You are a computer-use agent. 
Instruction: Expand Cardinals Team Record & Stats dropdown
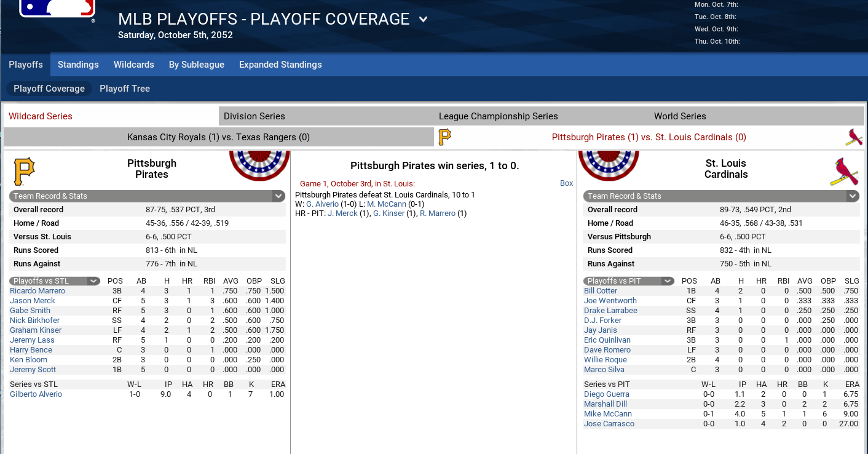[853, 196]
